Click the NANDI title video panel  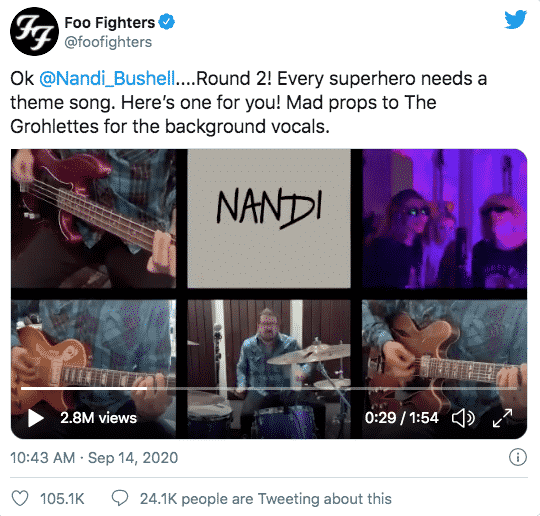269,218
